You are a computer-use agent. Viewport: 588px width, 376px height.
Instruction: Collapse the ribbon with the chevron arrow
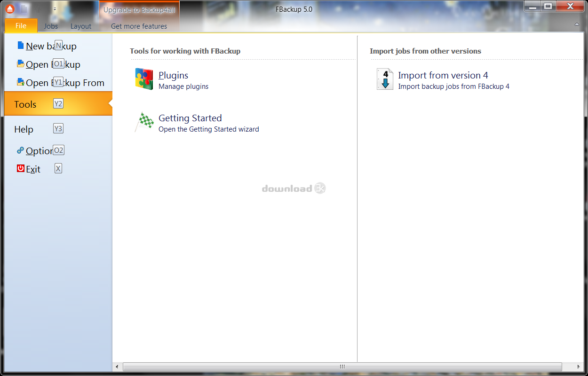click(x=577, y=24)
